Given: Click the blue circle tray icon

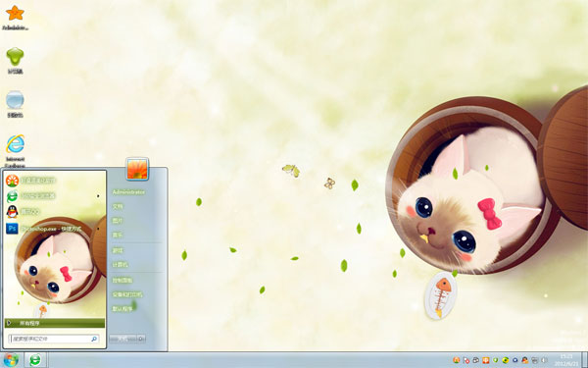Looking at the screenshot, I should (514, 360).
